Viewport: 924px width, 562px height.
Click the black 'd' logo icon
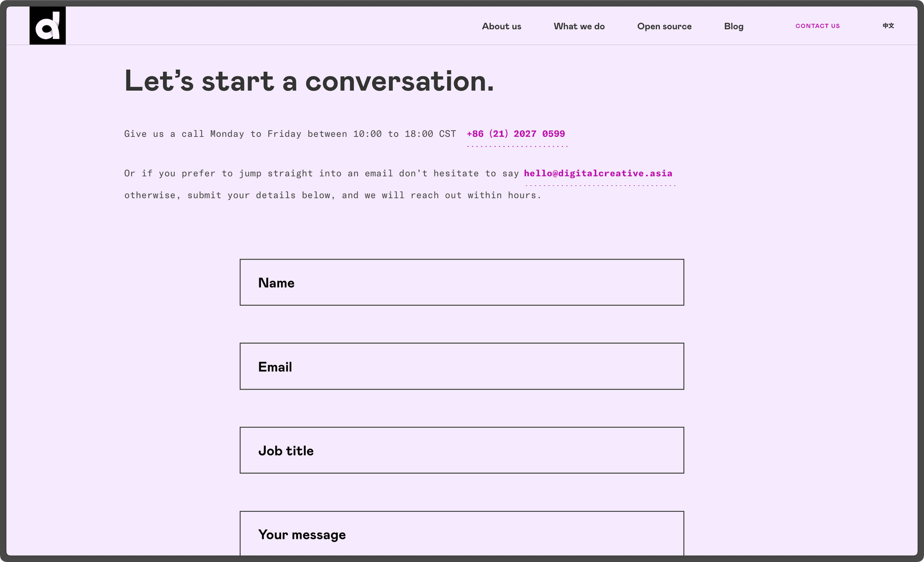pyautogui.click(x=47, y=26)
